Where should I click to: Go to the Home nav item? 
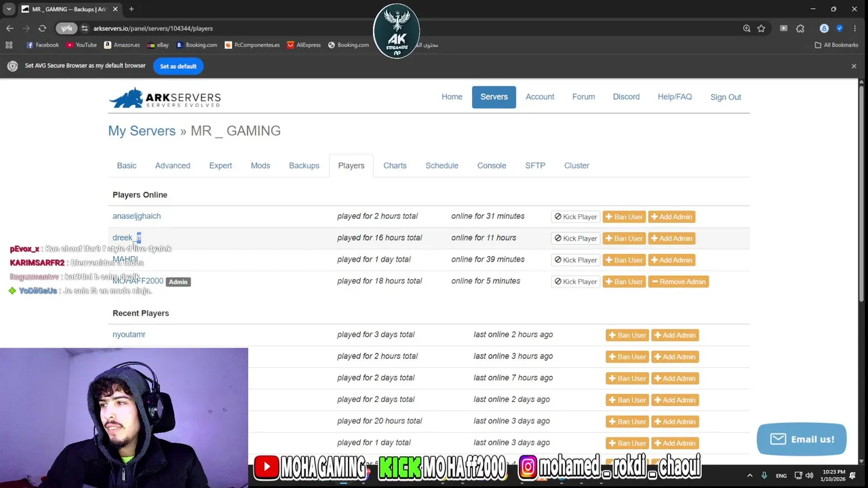point(452,97)
